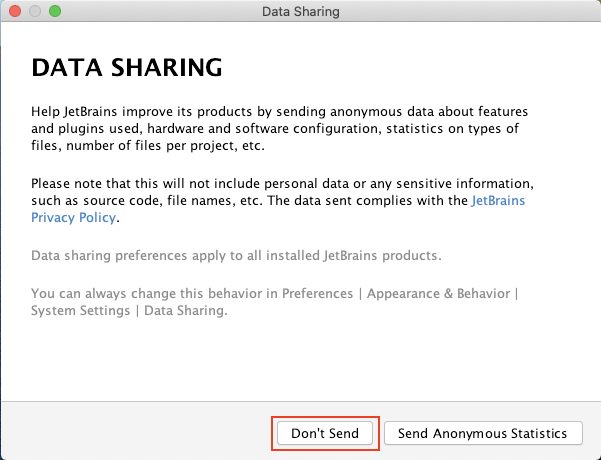
Task: Click 'Appearance & Behavior' in the gray path
Action: tap(438, 294)
